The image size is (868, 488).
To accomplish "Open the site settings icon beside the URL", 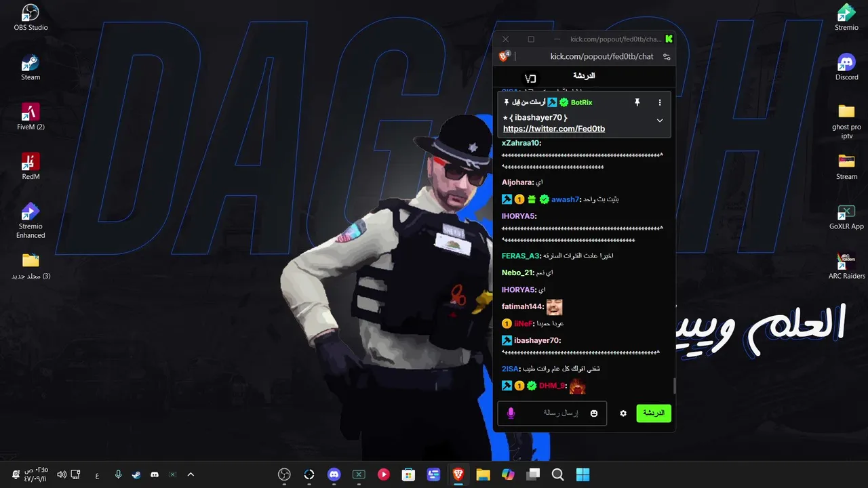I will click(667, 56).
